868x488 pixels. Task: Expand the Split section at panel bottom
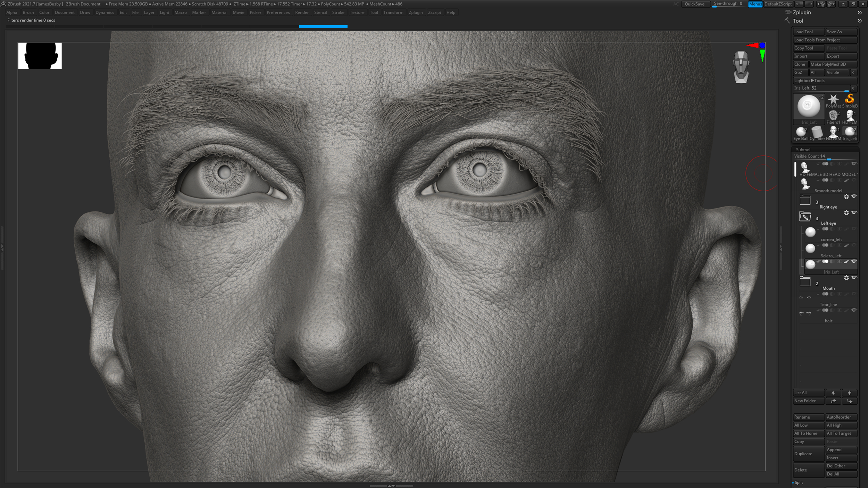click(x=799, y=482)
